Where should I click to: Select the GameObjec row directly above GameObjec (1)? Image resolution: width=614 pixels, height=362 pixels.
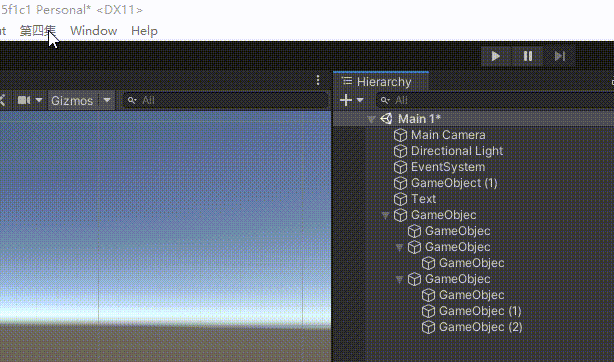(473, 295)
